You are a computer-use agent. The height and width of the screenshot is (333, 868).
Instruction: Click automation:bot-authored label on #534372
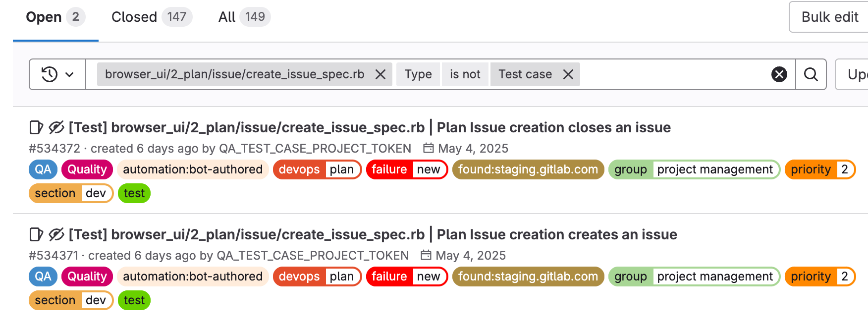193,169
